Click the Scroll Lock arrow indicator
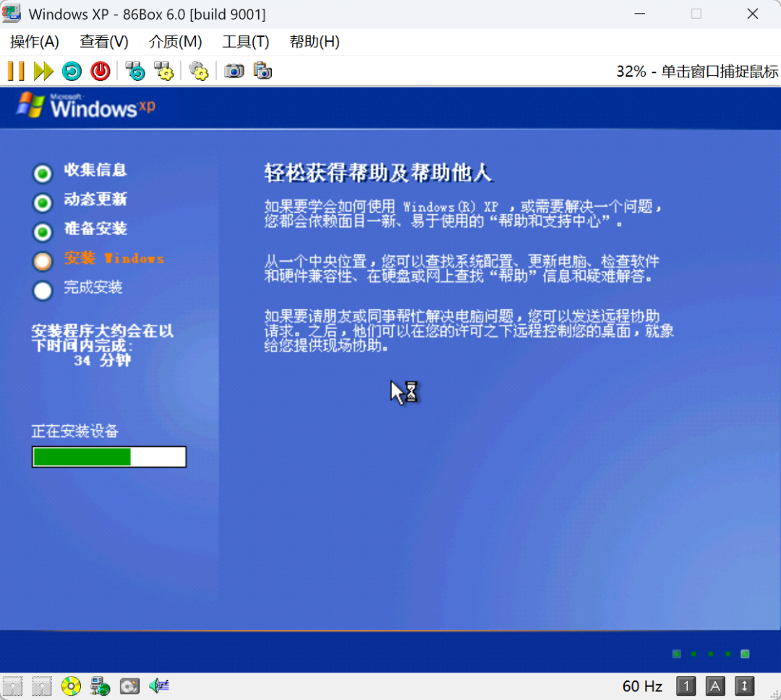Image resolution: width=781 pixels, height=700 pixels. (x=745, y=686)
